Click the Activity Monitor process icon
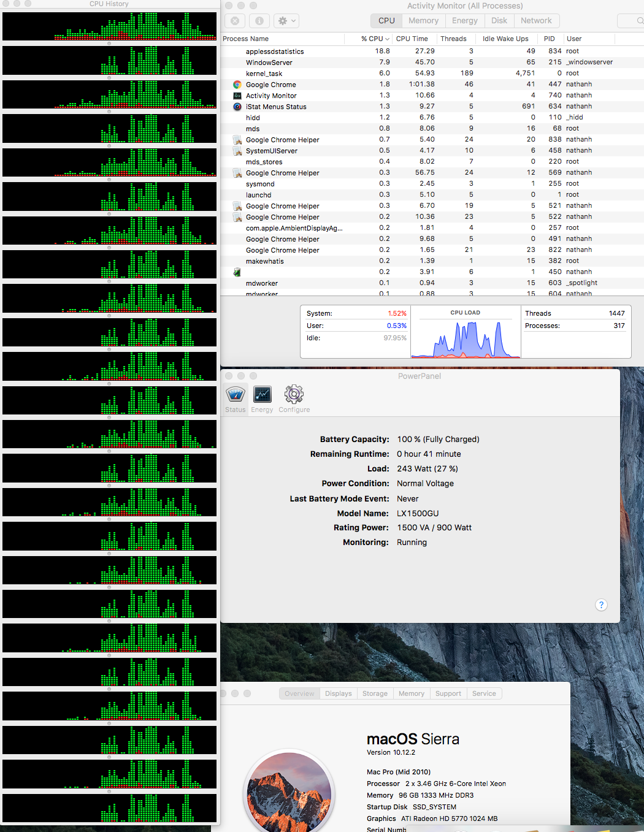Screen dimensions: 644x832 pyautogui.click(x=237, y=96)
